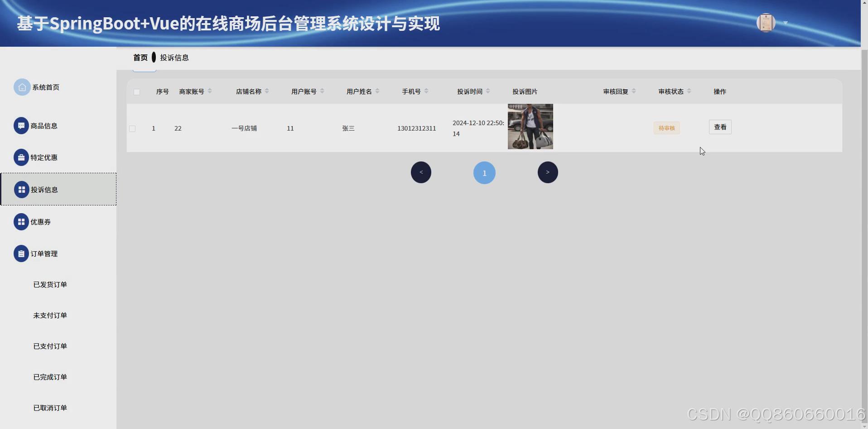Open sort caret on 手机号 column
Image resolution: width=868 pixels, height=429 pixels.
426,91
